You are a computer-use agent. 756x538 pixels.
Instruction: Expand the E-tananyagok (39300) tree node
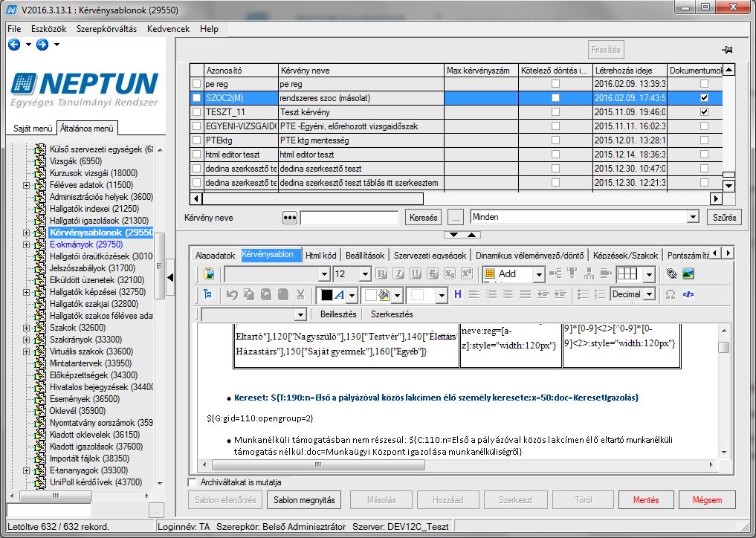pyautogui.click(x=27, y=470)
